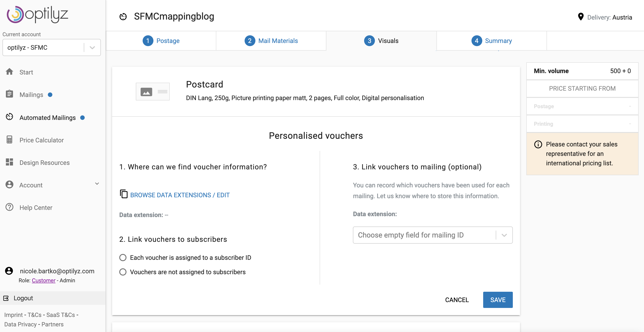Click the Help Center question mark icon

(x=9, y=207)
